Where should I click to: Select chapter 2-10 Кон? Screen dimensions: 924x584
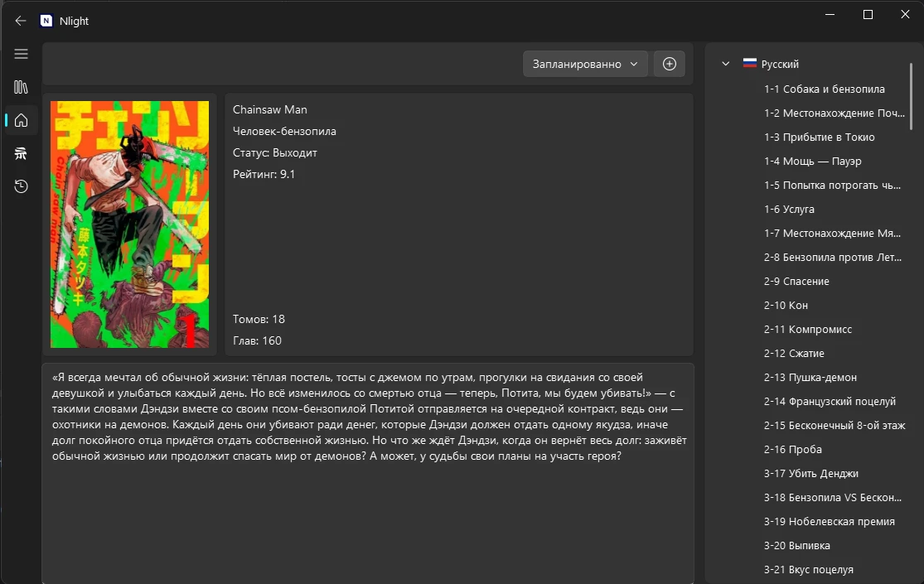(x=786, y=306)
